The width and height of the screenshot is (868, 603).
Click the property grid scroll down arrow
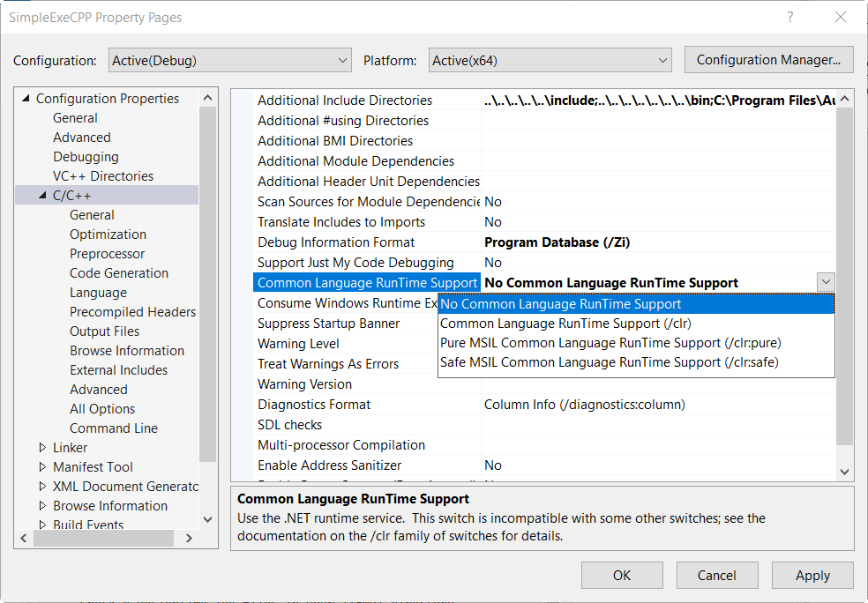844,472
